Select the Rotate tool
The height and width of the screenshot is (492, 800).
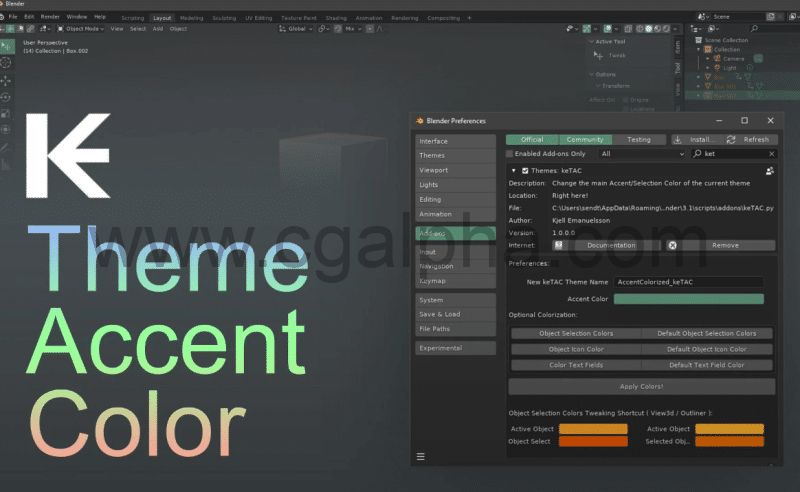(x=6, y=97)
